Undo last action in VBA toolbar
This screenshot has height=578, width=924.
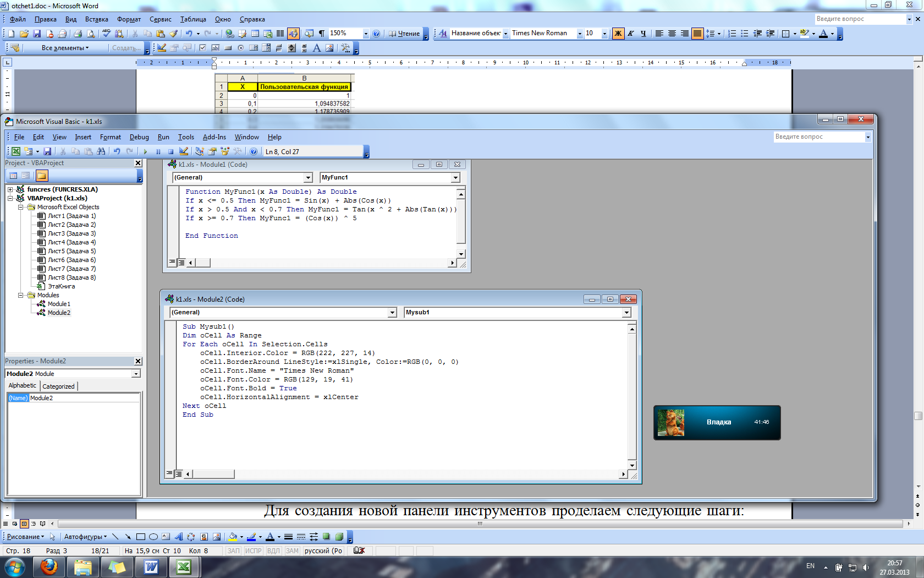point(117,151)
